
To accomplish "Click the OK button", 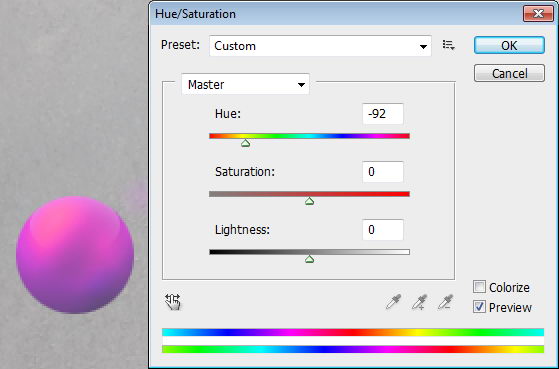I will coord(509,45).
